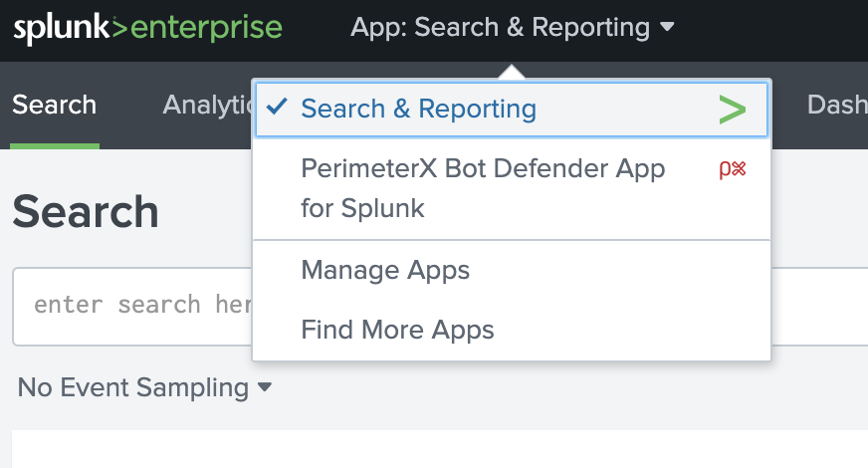Collapse the App menu using its caret arrow

click(x=667, y=28)
